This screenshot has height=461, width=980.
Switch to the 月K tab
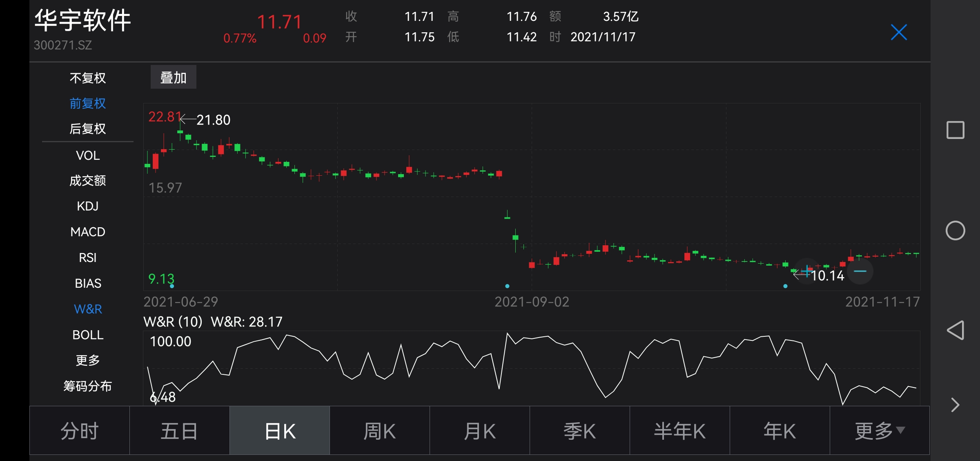pos(479,431)
